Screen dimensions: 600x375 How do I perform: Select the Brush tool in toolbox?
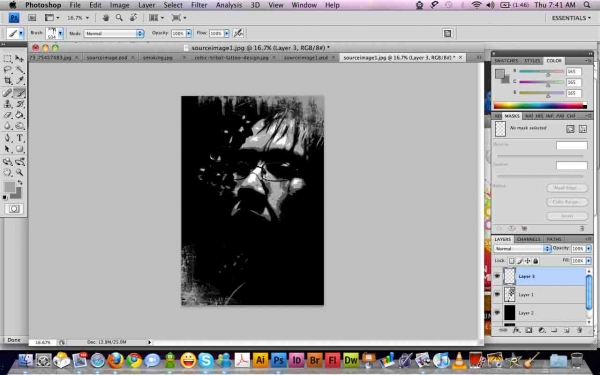(20, 93)
